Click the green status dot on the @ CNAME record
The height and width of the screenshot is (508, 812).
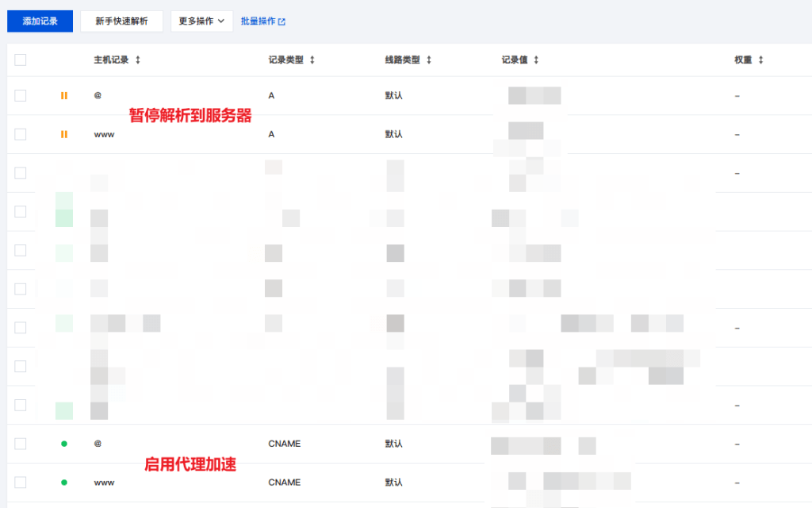[63, 444]
